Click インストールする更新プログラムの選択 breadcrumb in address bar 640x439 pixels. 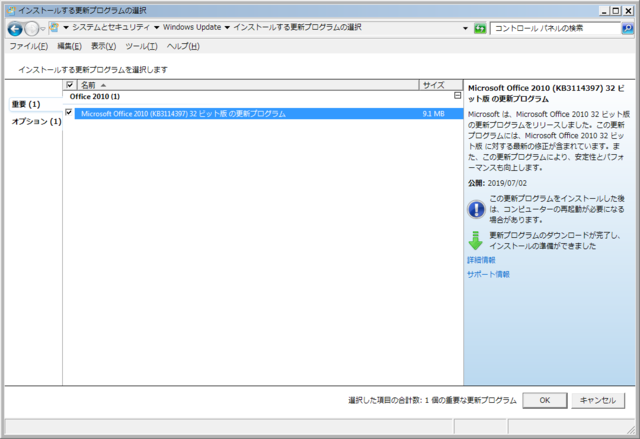(x=297, y=27)
